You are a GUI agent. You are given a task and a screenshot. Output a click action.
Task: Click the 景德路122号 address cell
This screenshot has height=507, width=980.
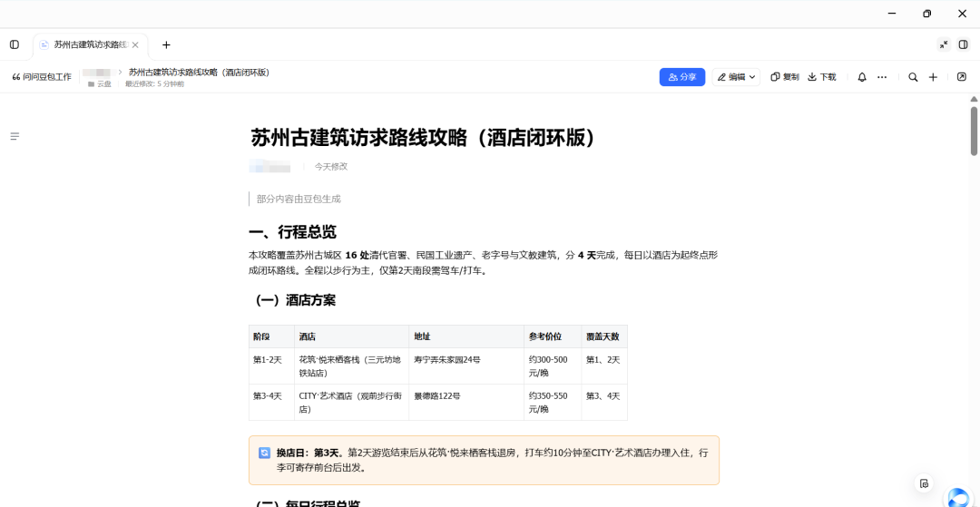(x=466, y=402)
